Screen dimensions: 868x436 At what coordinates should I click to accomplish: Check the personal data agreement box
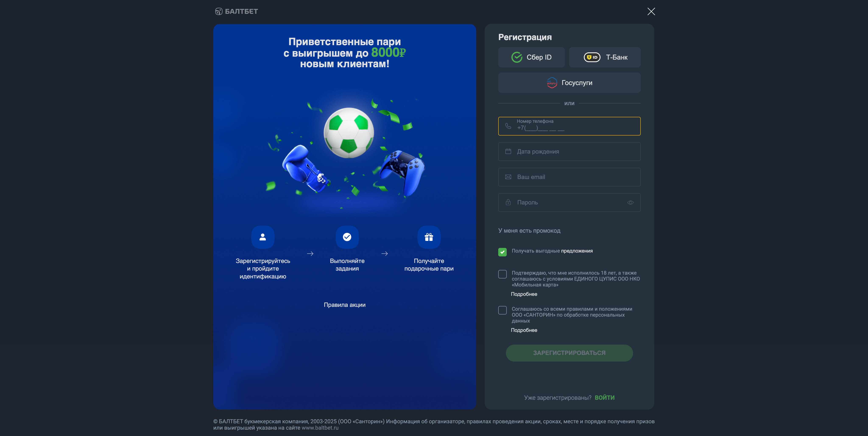(502, 310)
